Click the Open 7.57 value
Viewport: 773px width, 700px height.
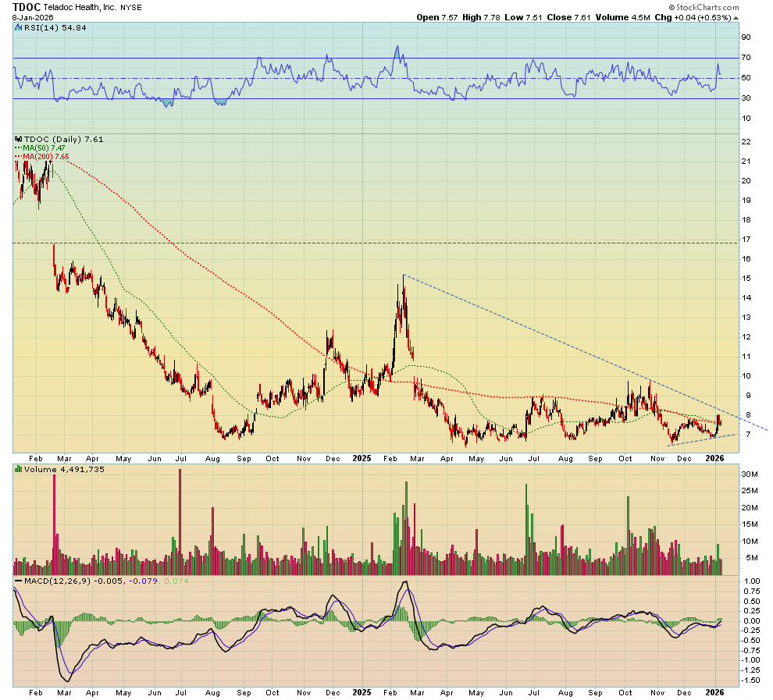point(436,18)
